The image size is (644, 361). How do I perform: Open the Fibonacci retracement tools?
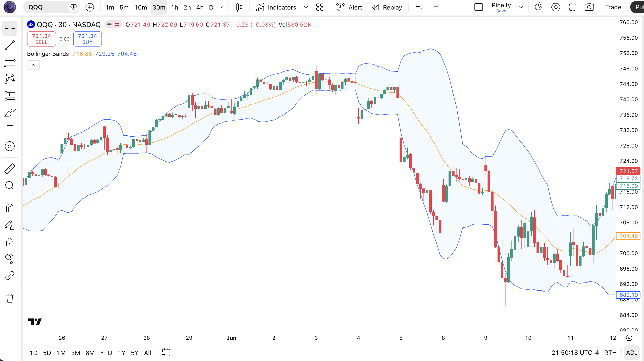10,62
